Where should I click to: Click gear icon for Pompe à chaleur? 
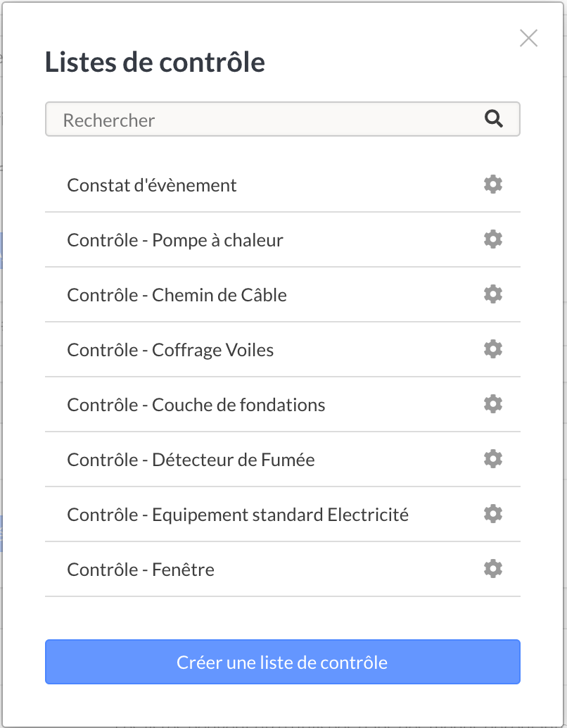tap(492, 239)
